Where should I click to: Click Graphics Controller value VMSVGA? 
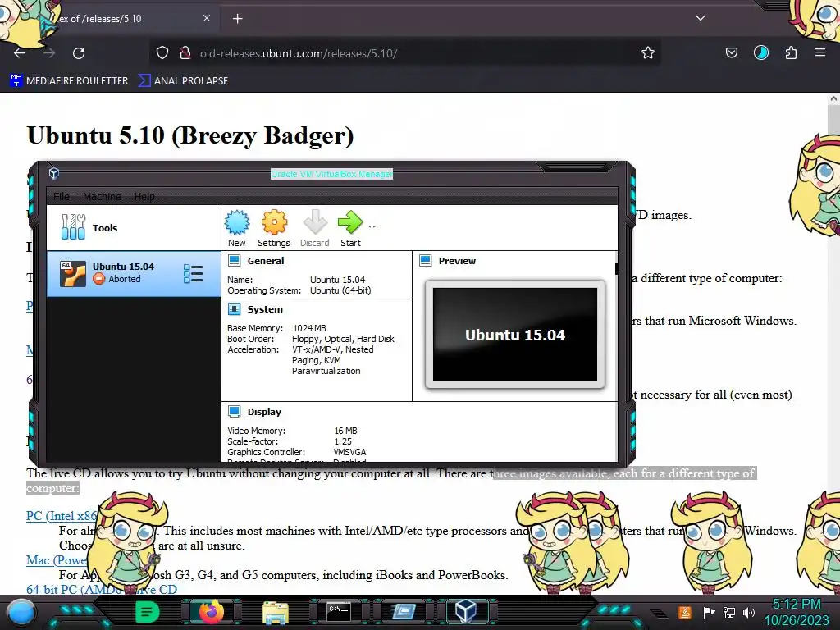tap(349, 452)
